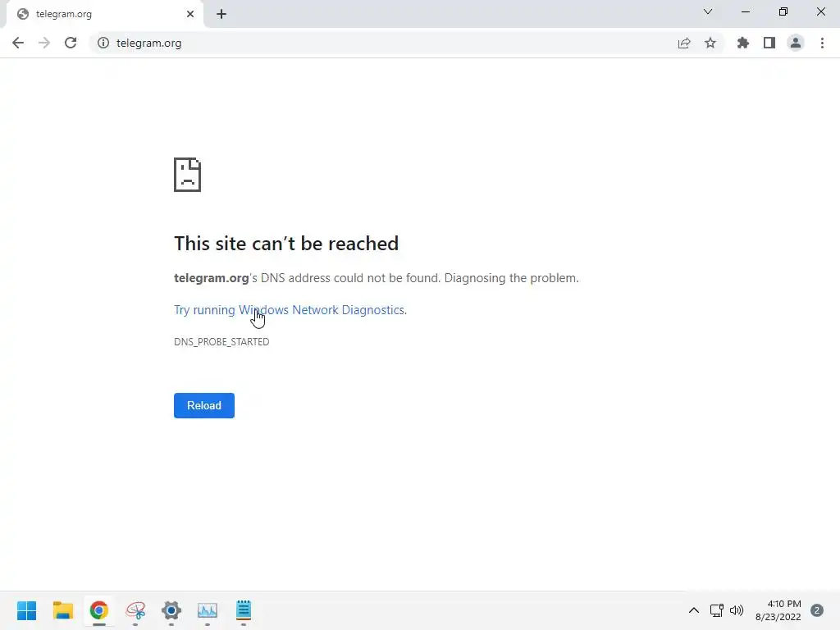Open the Windows Start menu
This screenshot has width=840, height=630.
27,610
